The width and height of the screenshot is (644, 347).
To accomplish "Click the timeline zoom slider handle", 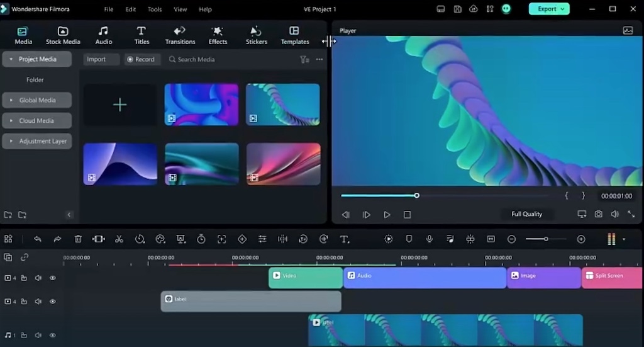I will pos(546,239).
